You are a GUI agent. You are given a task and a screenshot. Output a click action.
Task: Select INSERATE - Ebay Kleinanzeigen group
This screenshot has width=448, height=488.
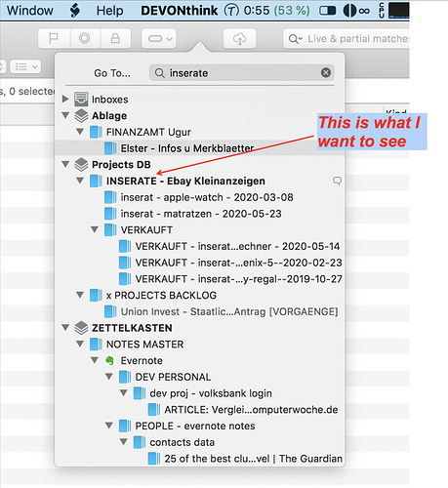pyautogui.click(x=185, y=181)
